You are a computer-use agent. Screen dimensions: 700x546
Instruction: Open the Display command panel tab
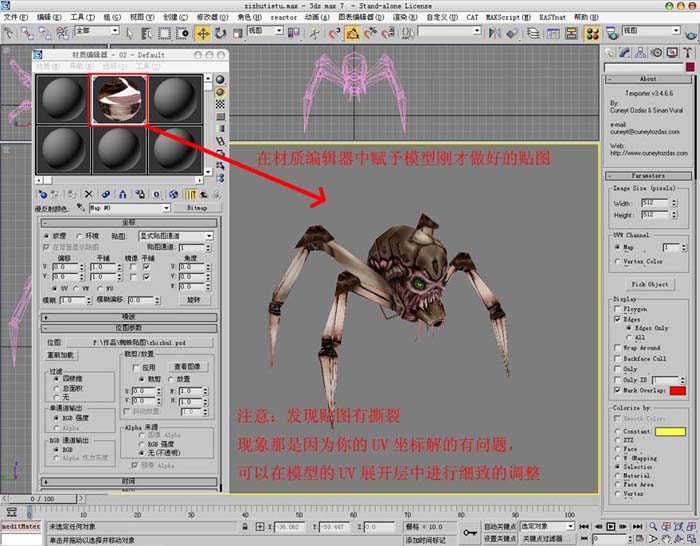point(672,53)
